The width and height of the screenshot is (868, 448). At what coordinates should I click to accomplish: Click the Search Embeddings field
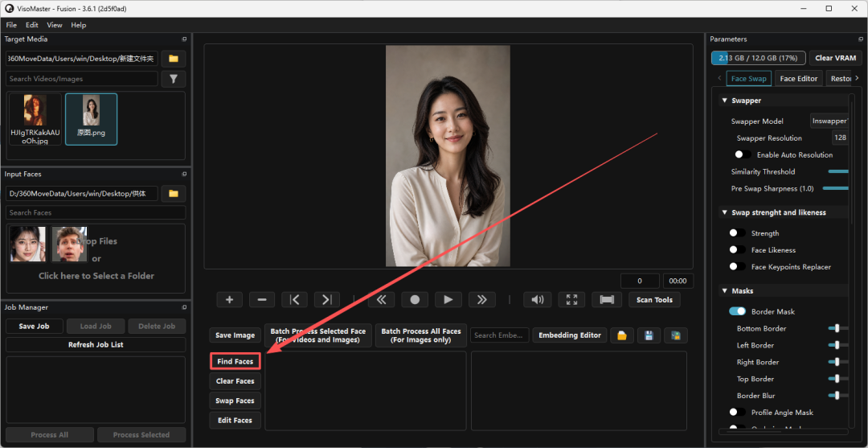point(500,335)
